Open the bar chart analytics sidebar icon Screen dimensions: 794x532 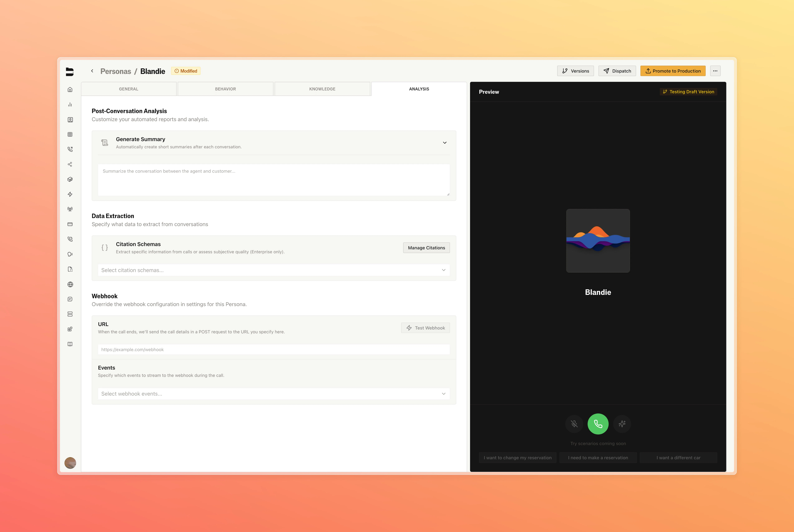70,104
